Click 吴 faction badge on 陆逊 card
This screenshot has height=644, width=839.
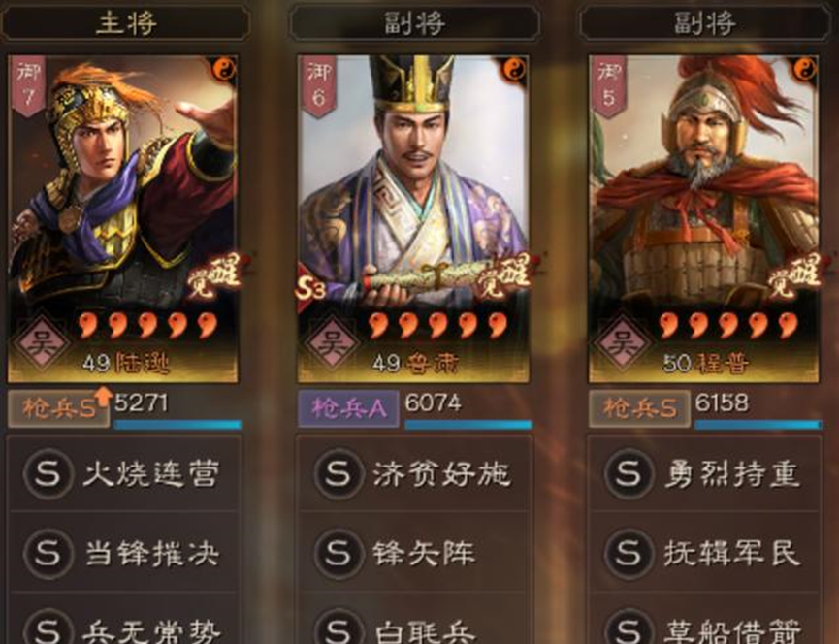tap(41, 342)
